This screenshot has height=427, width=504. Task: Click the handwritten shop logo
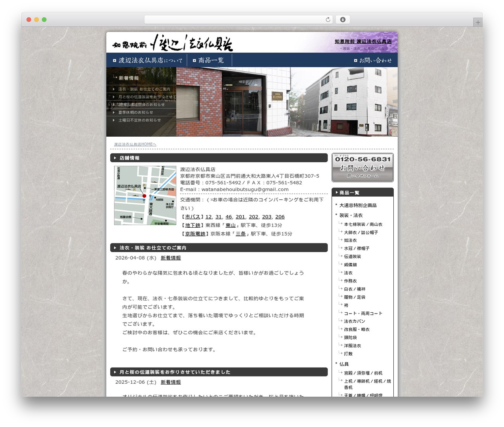(173, 43)
